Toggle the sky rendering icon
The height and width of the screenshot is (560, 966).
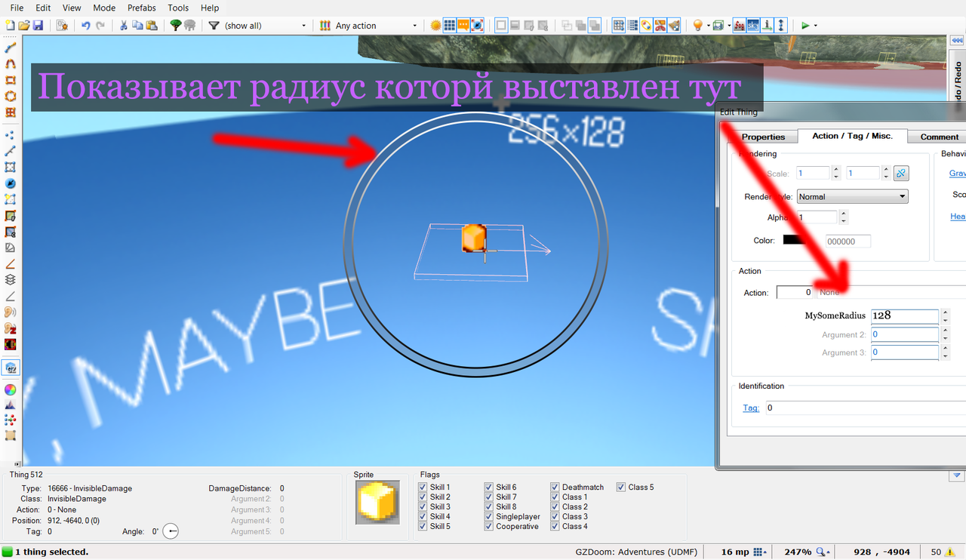click(754, 25)
